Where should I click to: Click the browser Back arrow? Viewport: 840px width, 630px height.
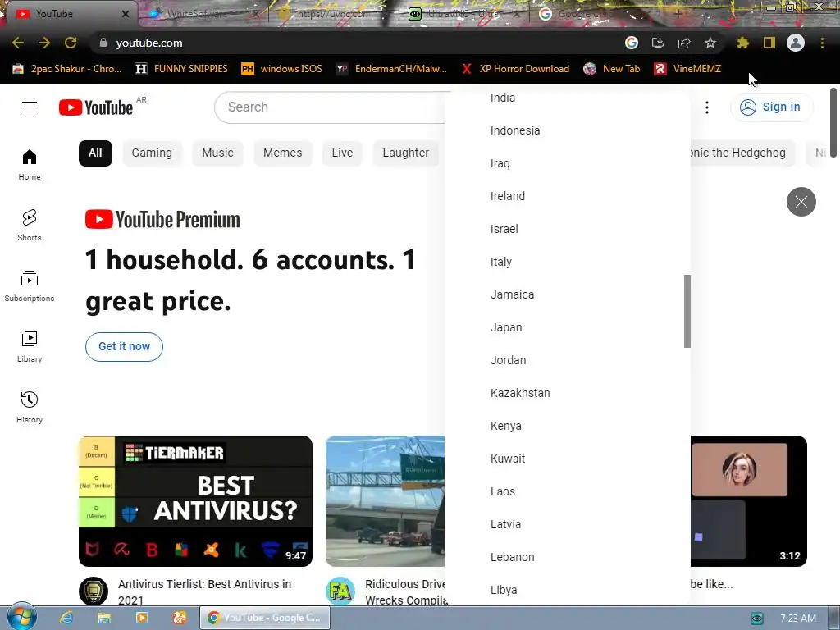point(18,43)
